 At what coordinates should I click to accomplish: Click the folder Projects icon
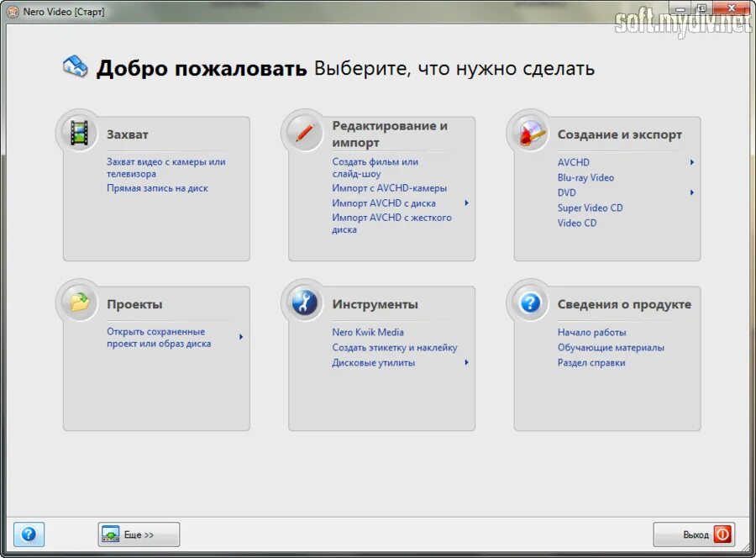coord(79,303)
